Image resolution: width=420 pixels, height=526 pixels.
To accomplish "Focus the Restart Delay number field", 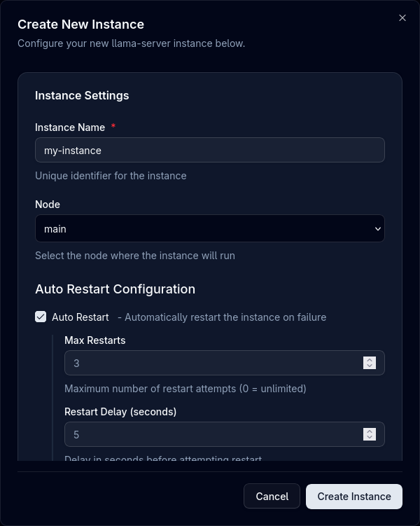I will [210, 434].
